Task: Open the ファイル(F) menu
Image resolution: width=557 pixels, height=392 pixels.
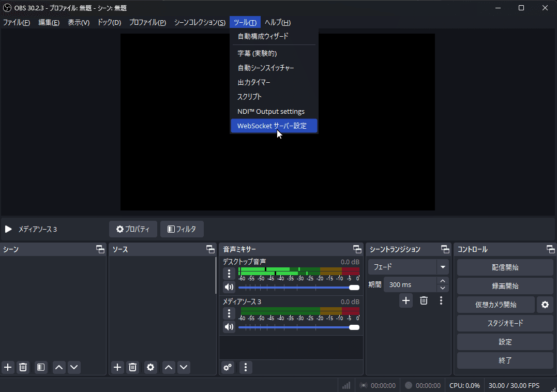Action: pos(17,22)
